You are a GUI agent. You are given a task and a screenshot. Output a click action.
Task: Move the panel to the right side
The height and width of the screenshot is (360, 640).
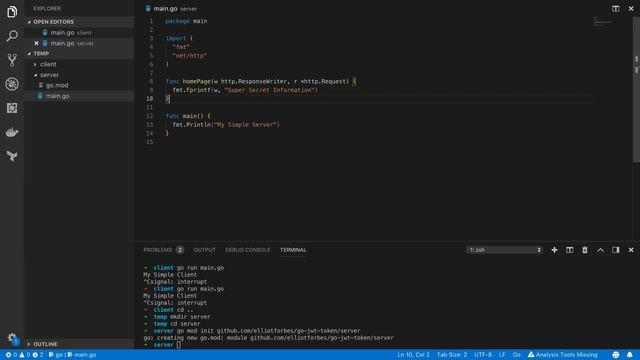(x=616, y=250)
